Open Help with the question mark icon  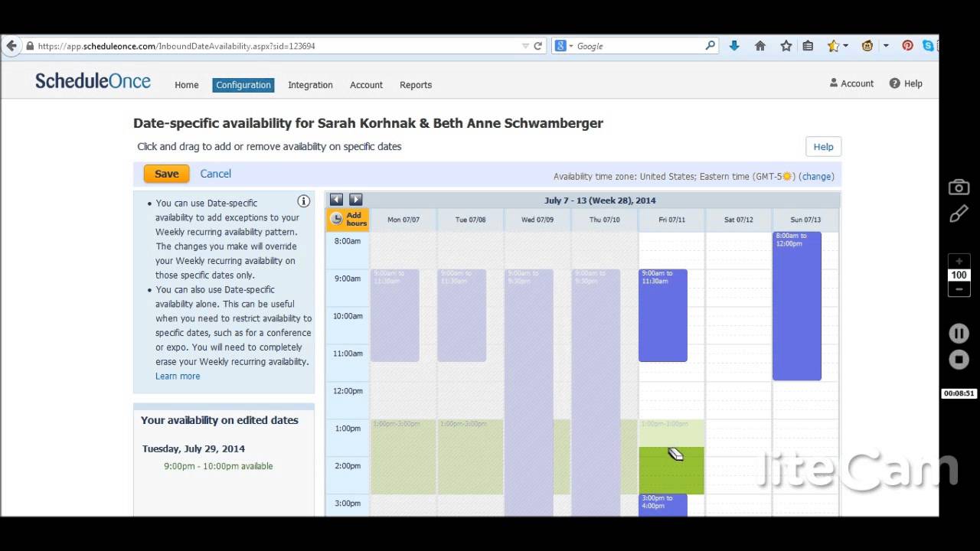pos(906,83)
